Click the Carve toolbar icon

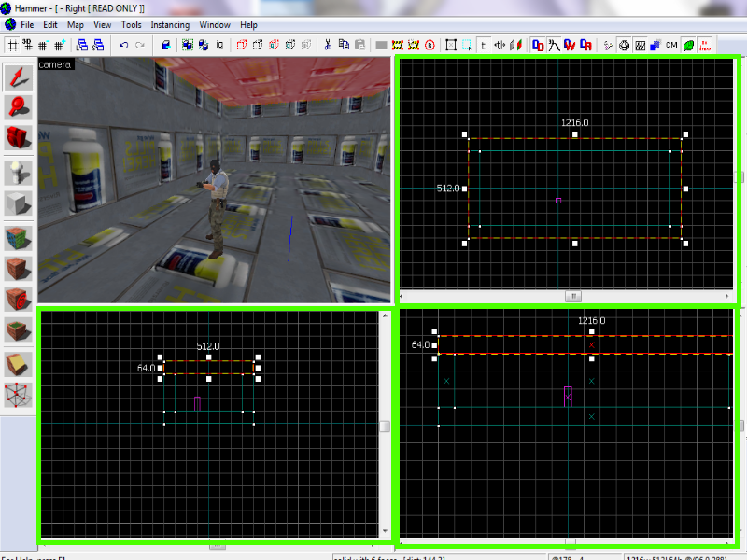point(166,45)
